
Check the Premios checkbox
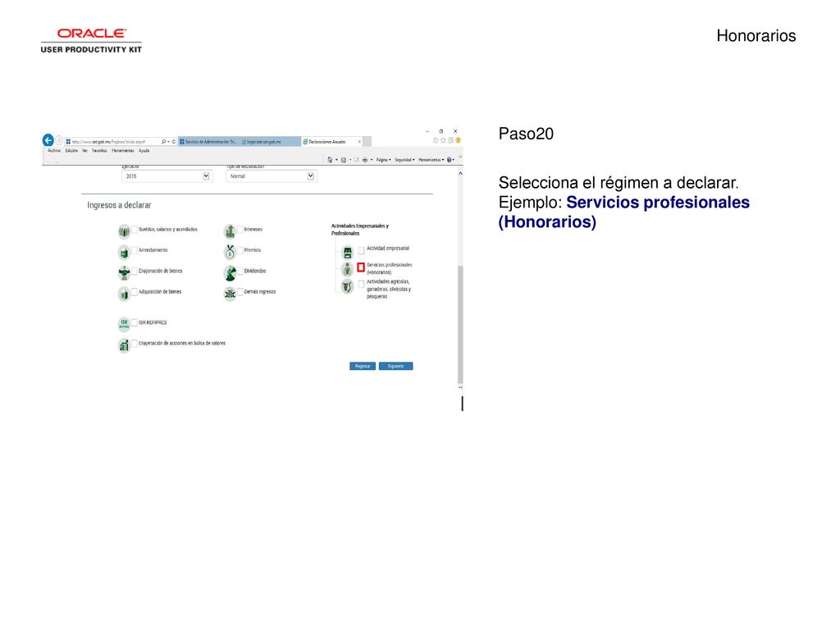[240, 249]
